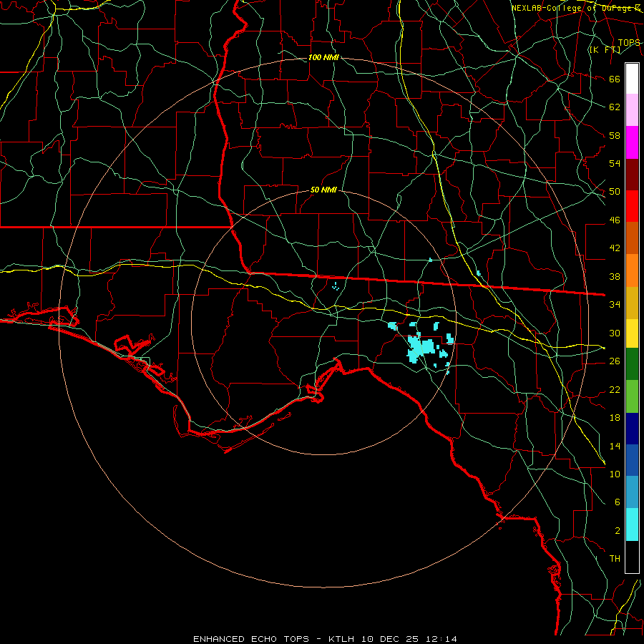Pick the light green legend swatch
This screenshot has height=644, width=644.
coord(632,396)
